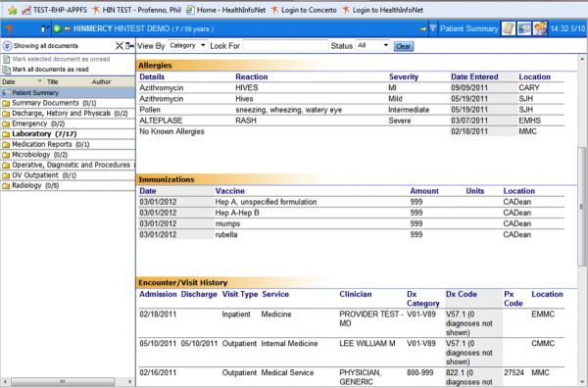Open HIN TEST - Profenno, Phil bookmark
The height and width of the screenshot is (388, 588).
click(136, 10)
